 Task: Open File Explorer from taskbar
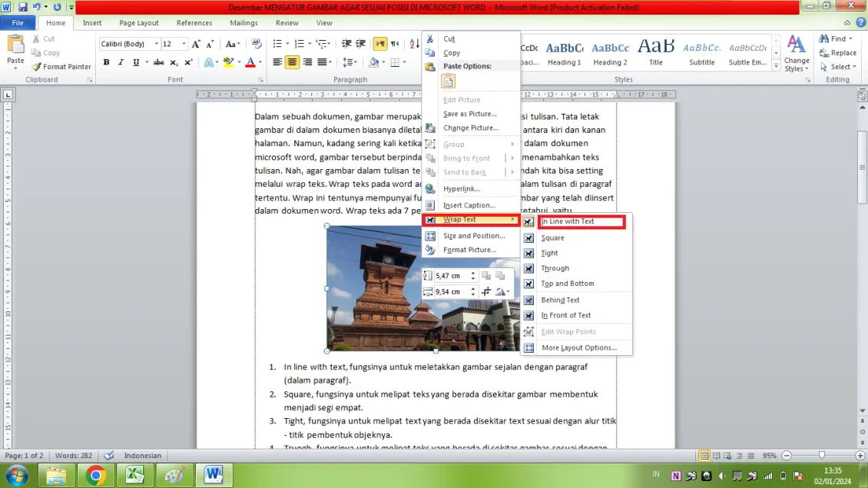click(x=56, y=475)
